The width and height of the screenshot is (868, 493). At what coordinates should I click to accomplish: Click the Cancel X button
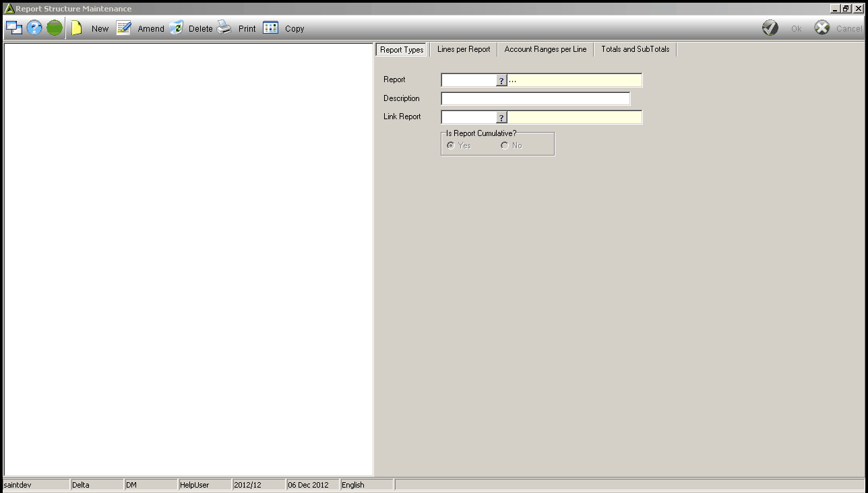click(838, 28)
